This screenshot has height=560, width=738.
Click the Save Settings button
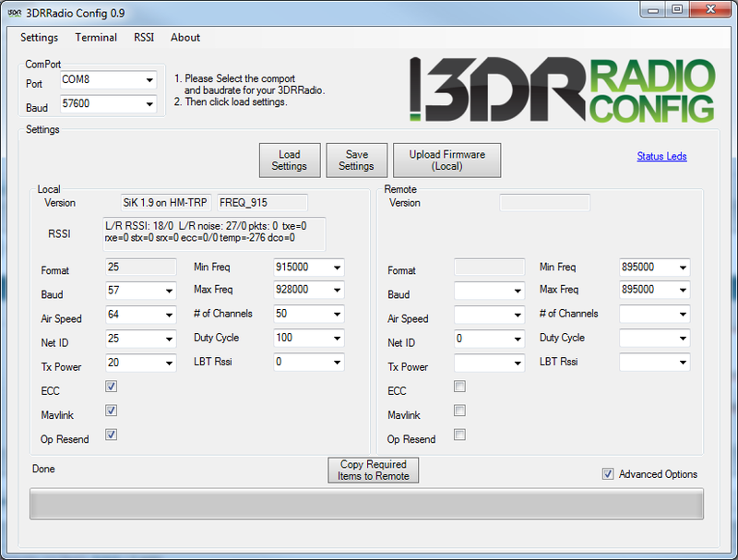coord(356,161)
